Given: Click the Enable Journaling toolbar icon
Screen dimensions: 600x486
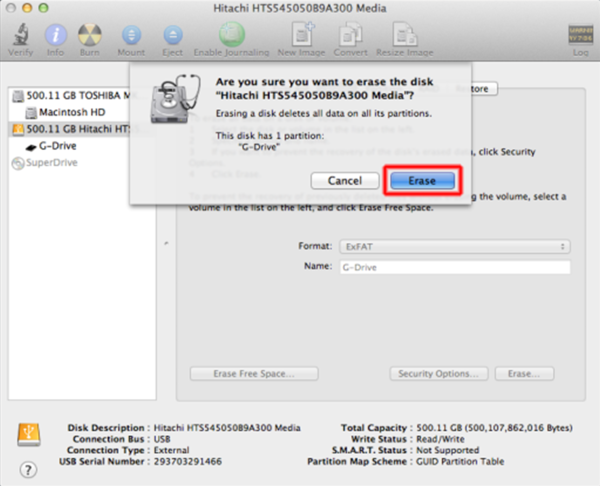Looking at the screenshot, I should [x=232, y=34].
